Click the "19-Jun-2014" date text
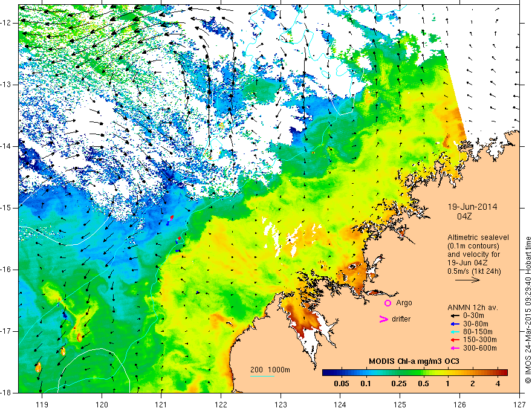The height and width of the screenshot is (411, 532). click(x=472, y=207)
